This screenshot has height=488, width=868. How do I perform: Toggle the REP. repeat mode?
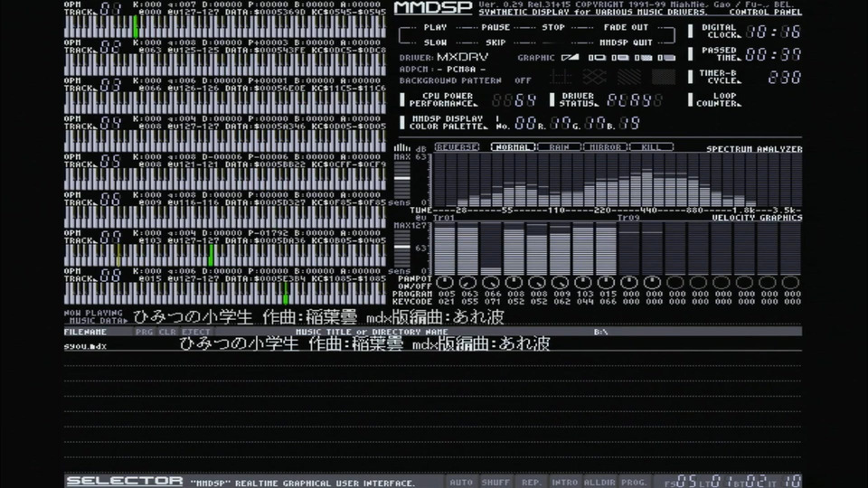click(x=532, y=483)
